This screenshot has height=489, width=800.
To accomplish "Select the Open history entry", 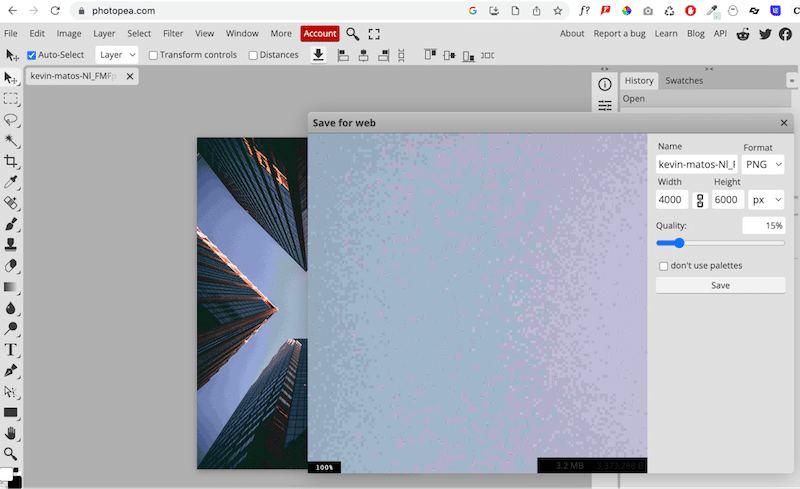I will (705, 99).
